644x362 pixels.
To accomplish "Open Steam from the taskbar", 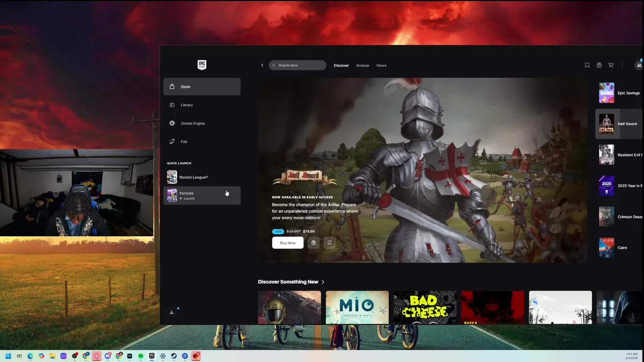I will tap(174, 356).
